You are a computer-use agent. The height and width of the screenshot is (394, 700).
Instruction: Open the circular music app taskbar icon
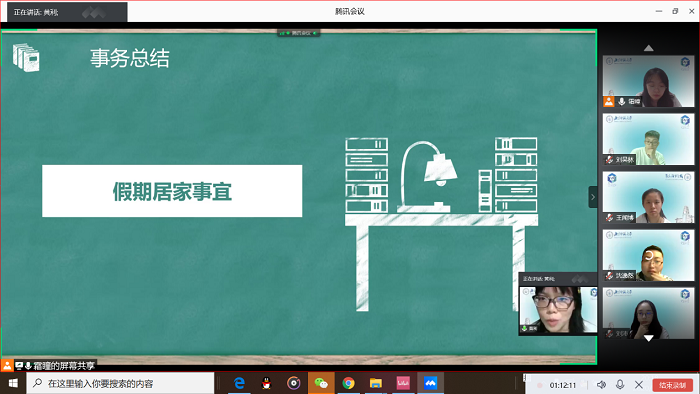click(x=294, y=383)
